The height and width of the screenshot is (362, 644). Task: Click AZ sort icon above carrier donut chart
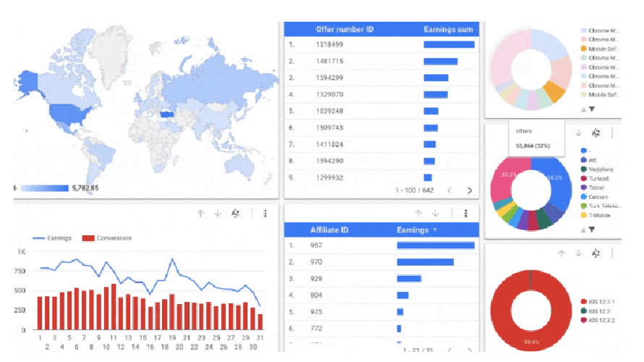(596, 132)
